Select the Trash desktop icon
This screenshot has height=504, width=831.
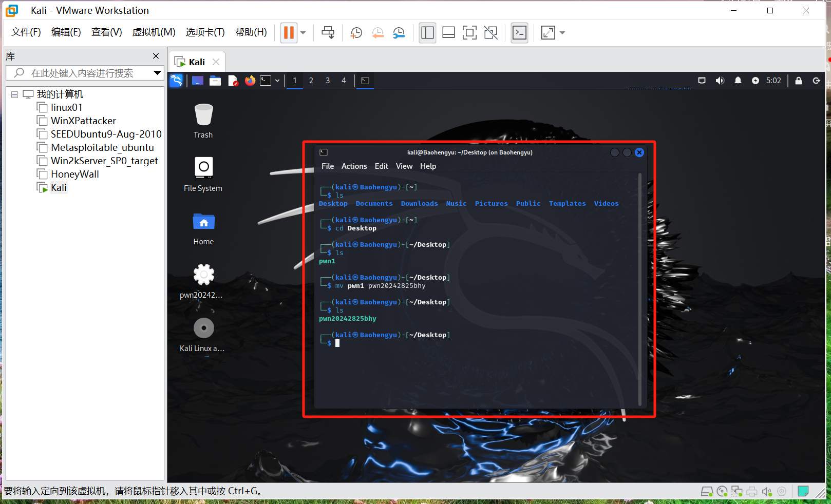(203, 121)
